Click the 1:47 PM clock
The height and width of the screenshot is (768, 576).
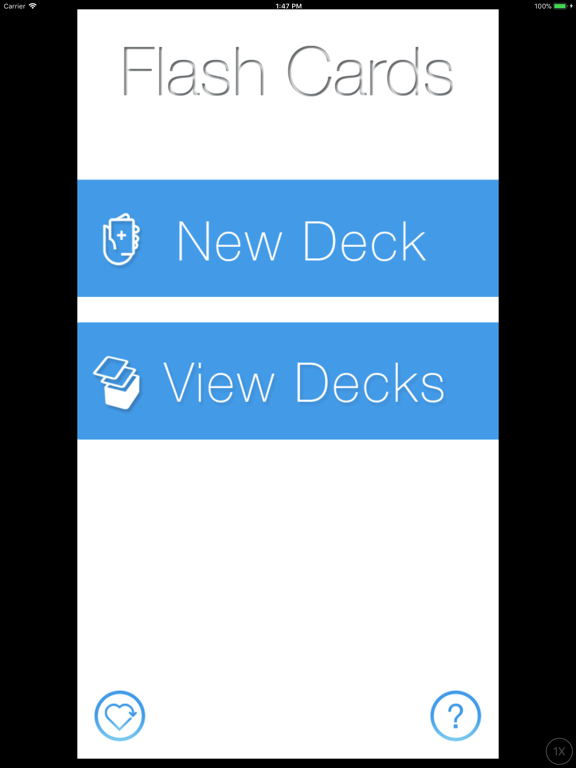[x=288, y=6]
